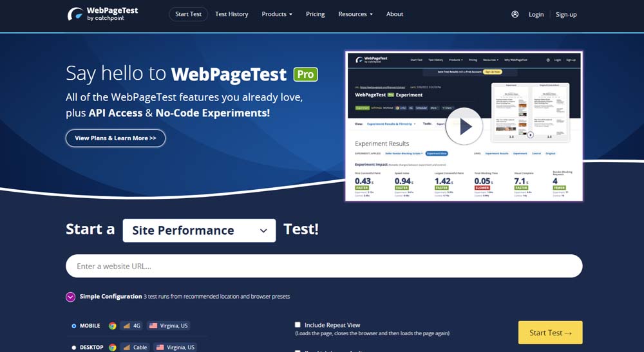Click the Chrome icon in the MOBILE row
Viewport: 644px width, 352px height.
tap(112, 326)
